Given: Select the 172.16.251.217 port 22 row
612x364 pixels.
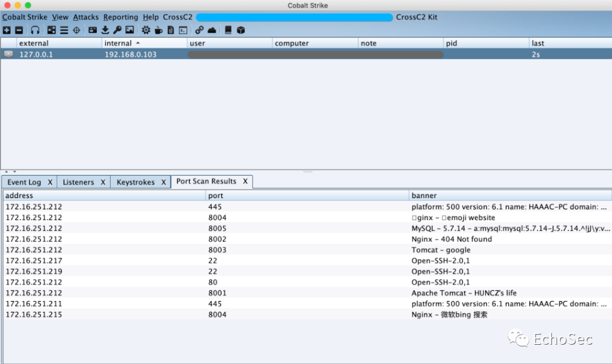Looking at the screenshot, I should click(x=308, y=261).
